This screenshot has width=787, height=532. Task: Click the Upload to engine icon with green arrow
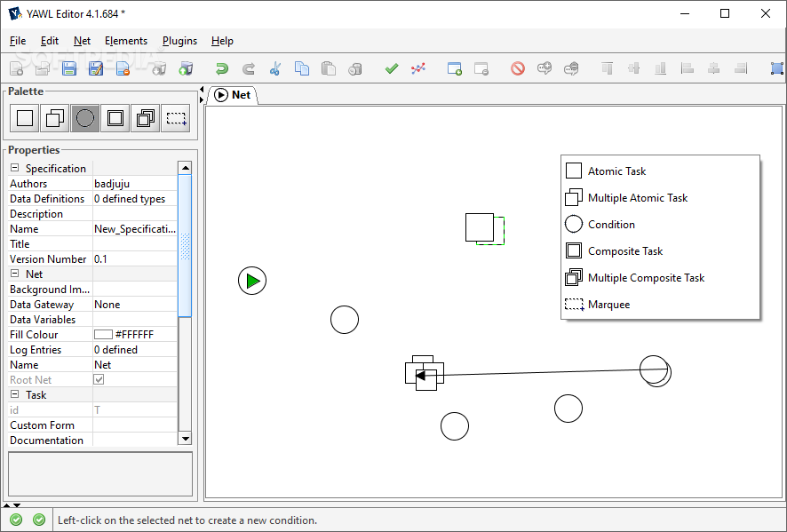pyautogui.click(x=186, y=68)
